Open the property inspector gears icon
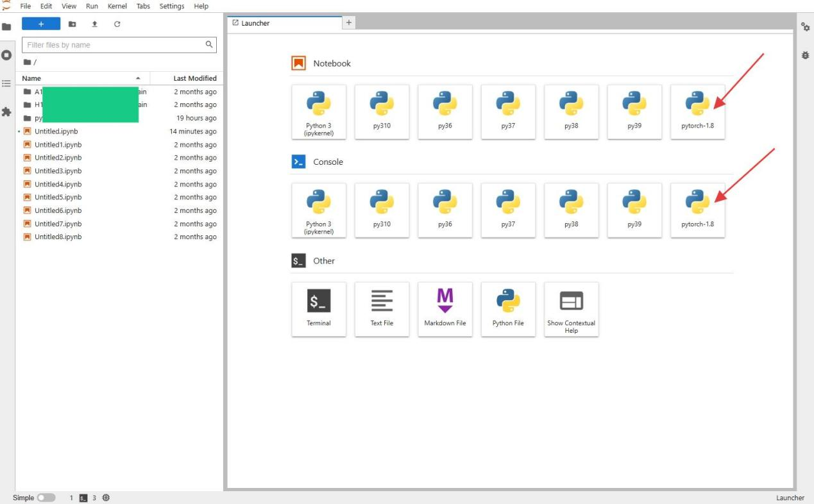 pos(805,27)
